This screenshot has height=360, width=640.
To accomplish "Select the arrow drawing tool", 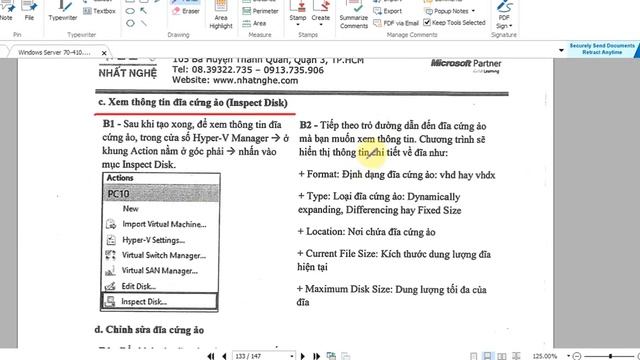I will pos(144,11).
